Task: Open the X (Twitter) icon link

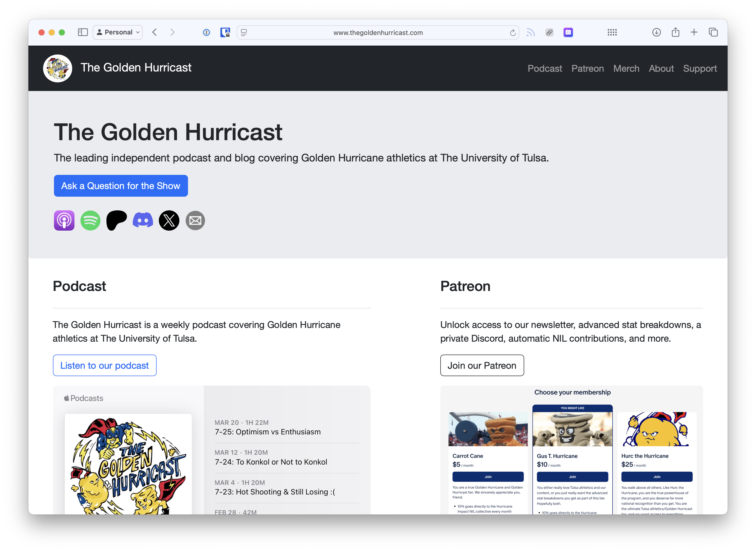Action: tap(169, 220)
